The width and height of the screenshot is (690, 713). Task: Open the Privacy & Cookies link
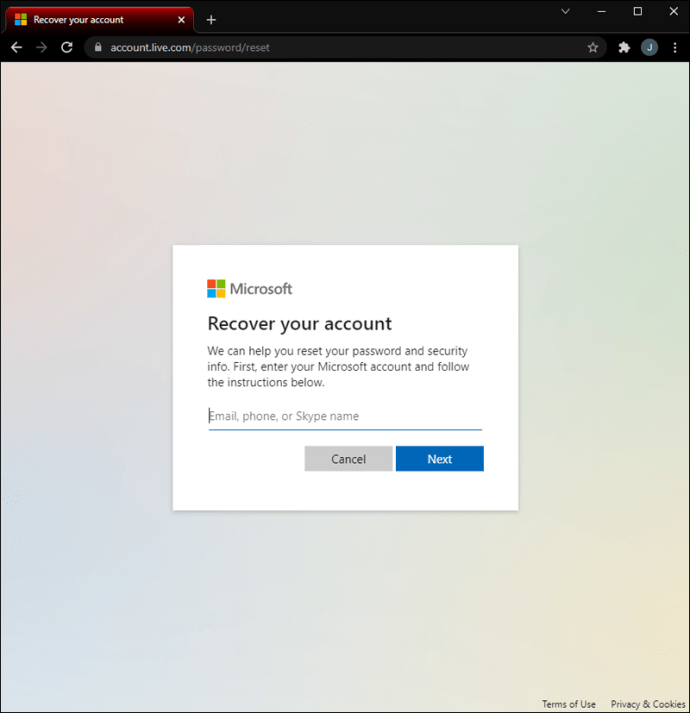[648, 704]
